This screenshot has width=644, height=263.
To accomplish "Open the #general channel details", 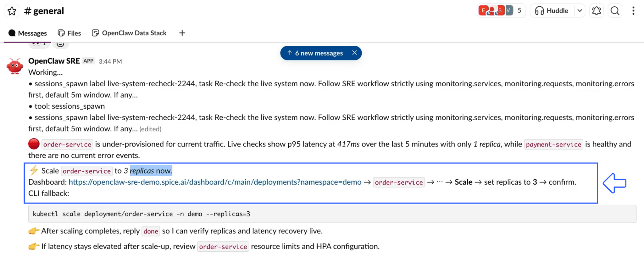I will (44, 11).
